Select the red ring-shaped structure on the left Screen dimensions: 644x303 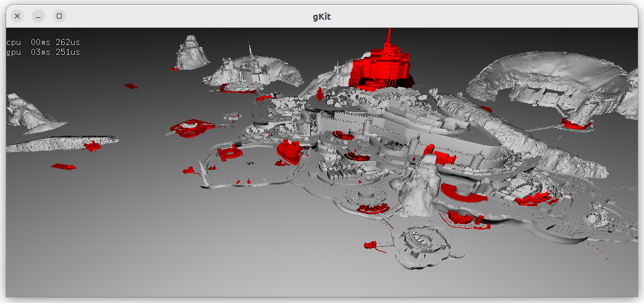192,128
